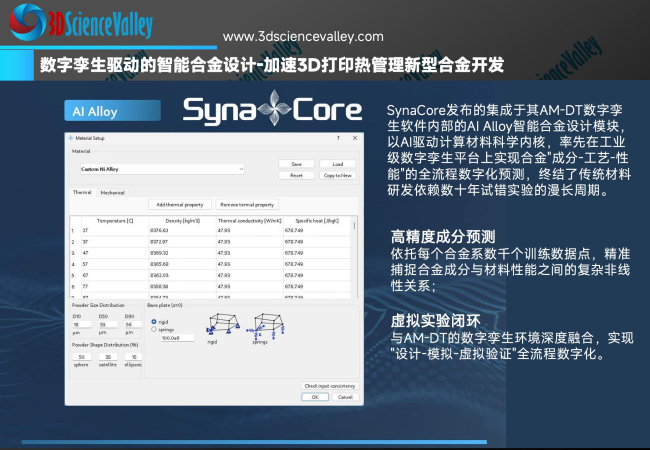650x450 pixels.
Task: Click the AI Alloy badge
Action: pos(112,111)
